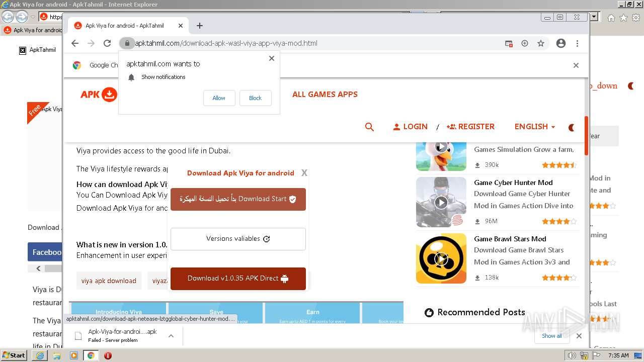Go back in the Chrome window
The height and width of the screenshot is (362, 644).
point(75,43)
